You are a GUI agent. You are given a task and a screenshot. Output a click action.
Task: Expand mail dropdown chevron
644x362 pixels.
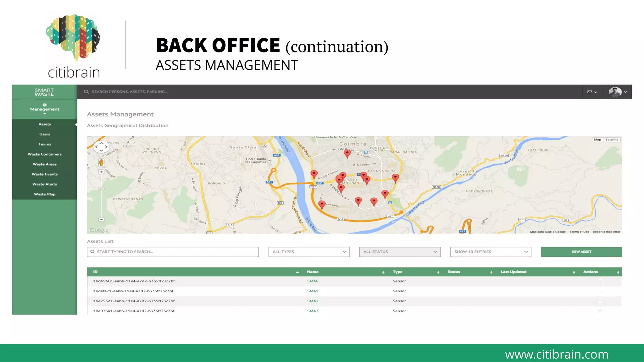[x=596, y=92]
